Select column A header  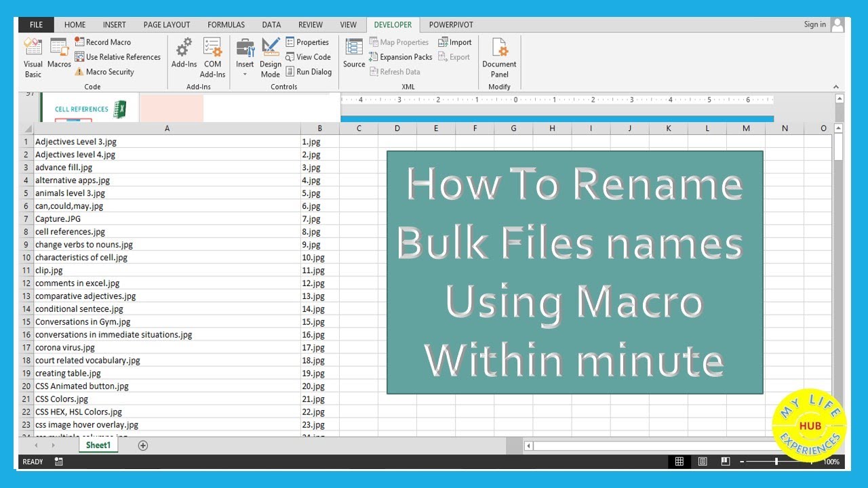click(167, 129)
